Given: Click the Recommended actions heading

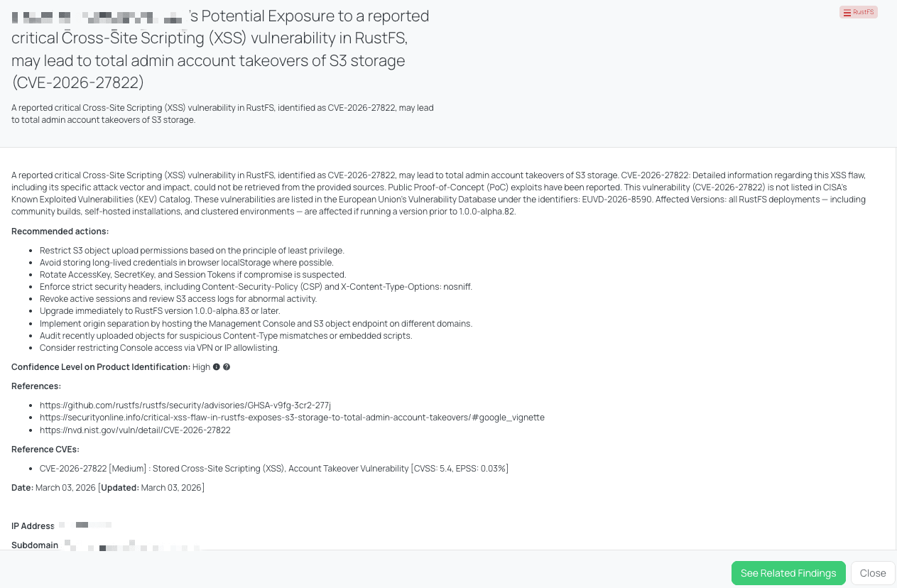Looking at the screenshot, I should [x=60, y=232].
